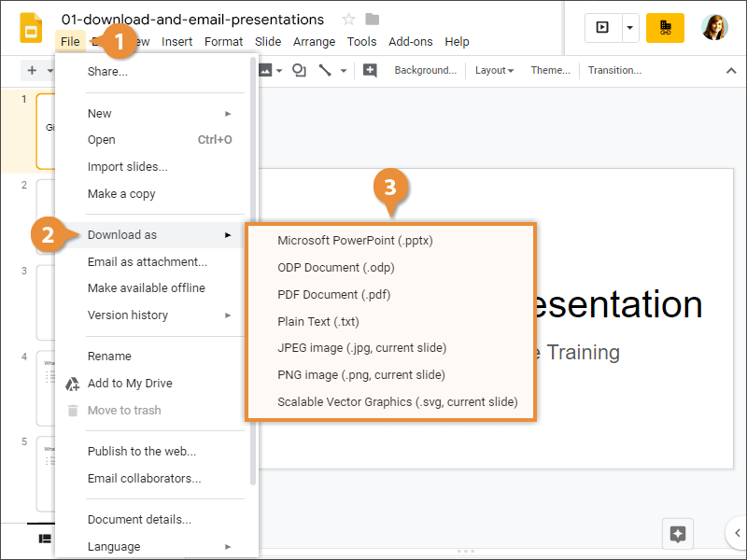Open the Version history submenu
Image resolution: width=747 pixels, height=560 pixels.
[128, 315]
